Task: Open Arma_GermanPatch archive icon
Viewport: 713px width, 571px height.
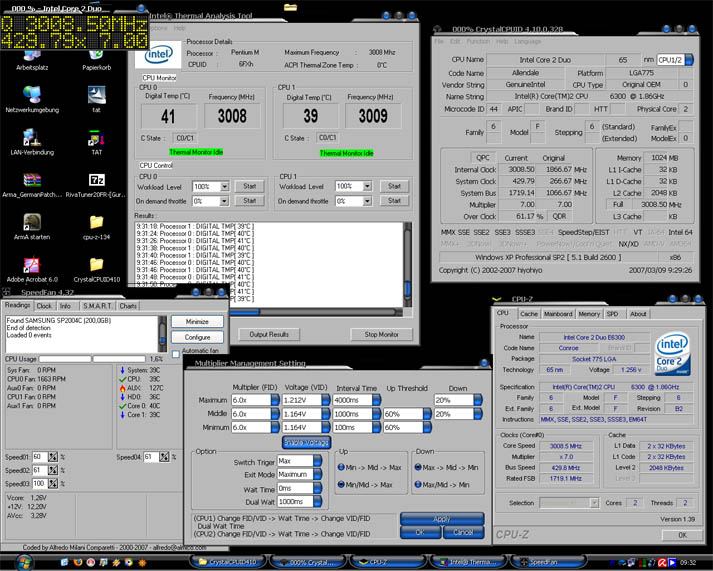Action: 32,185
